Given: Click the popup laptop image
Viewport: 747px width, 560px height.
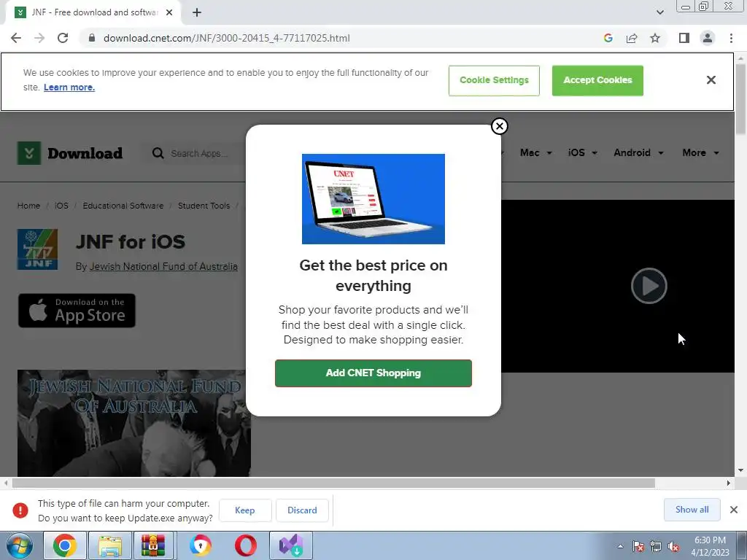Looking at the screenshot, I should tap(373, 198).
